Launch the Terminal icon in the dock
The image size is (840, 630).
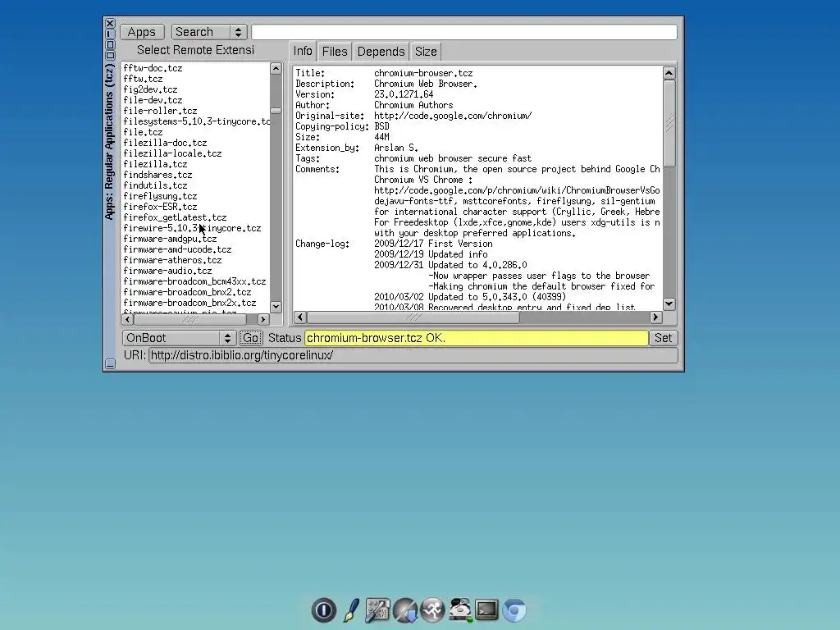pos(486,610)
